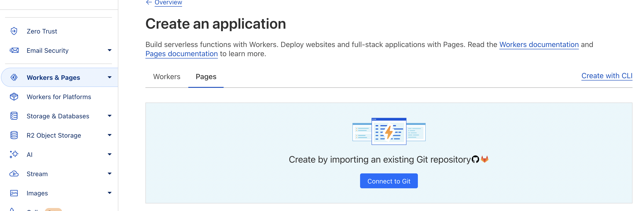
Task: Click the Stream cloud play icon
Action: coord(14,174)
